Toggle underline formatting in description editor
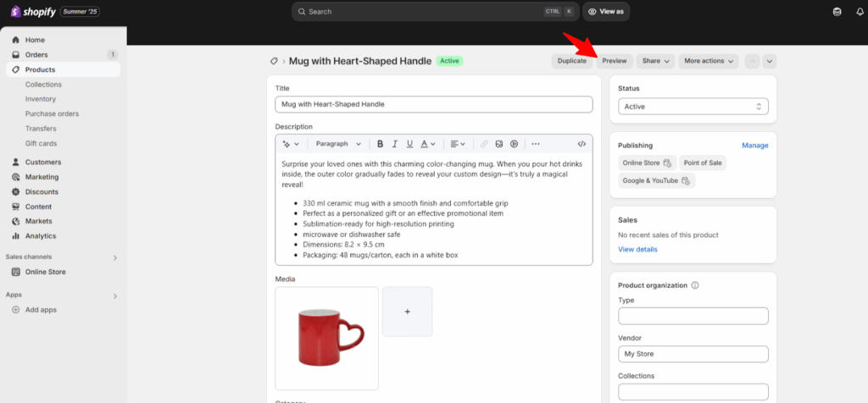Viewport: 868px width, 403px height. pos(409,144)
